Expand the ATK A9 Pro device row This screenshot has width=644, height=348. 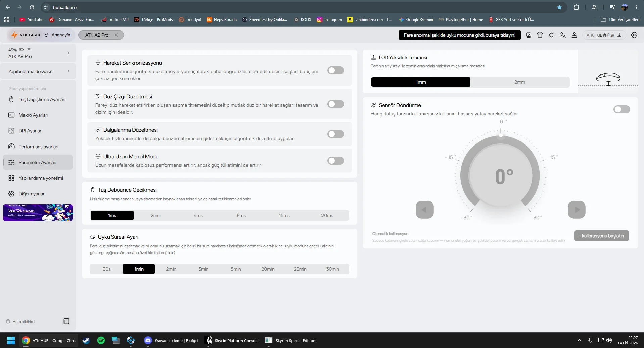click(38, 53)
